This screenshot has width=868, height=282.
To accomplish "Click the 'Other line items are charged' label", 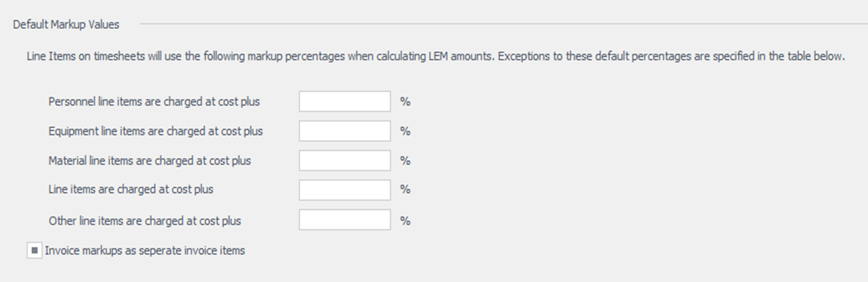I will pos(145,221).
